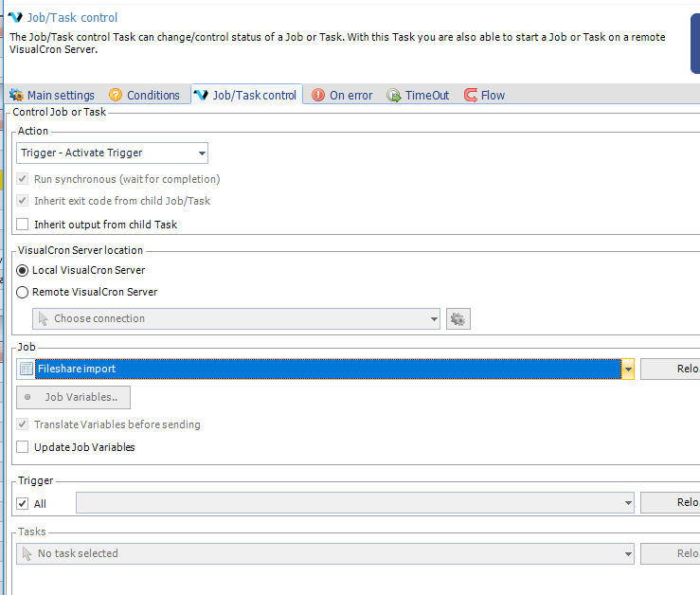The height and width of the screenshot is (595, 700).
Task: Expand the Fileshare import job dropdown
Action: 627,369
